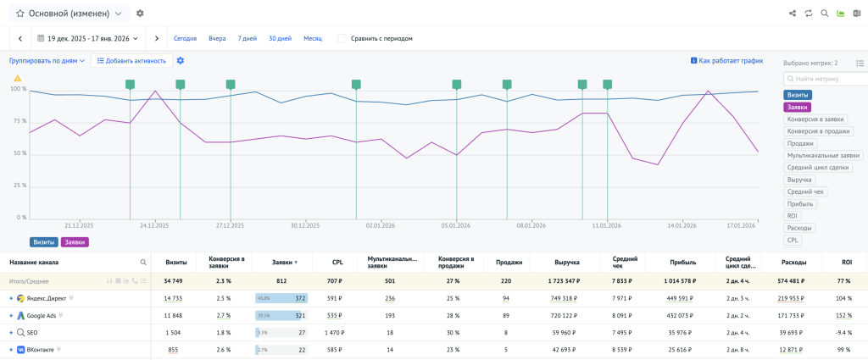The height and width of the screenshot is (360, 868).
Task: Click the refresh data arrows icon
Action: point(809,14)
